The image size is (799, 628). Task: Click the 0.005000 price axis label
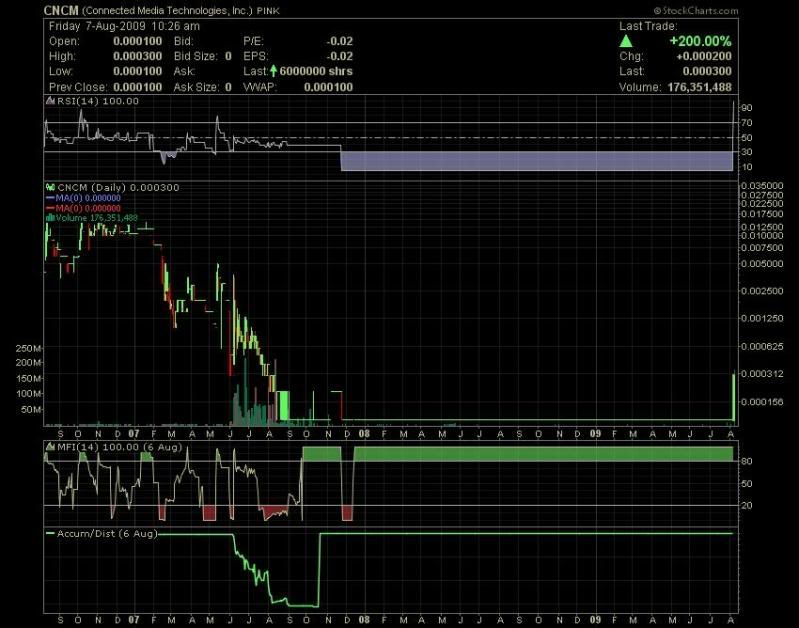point(762,264)
